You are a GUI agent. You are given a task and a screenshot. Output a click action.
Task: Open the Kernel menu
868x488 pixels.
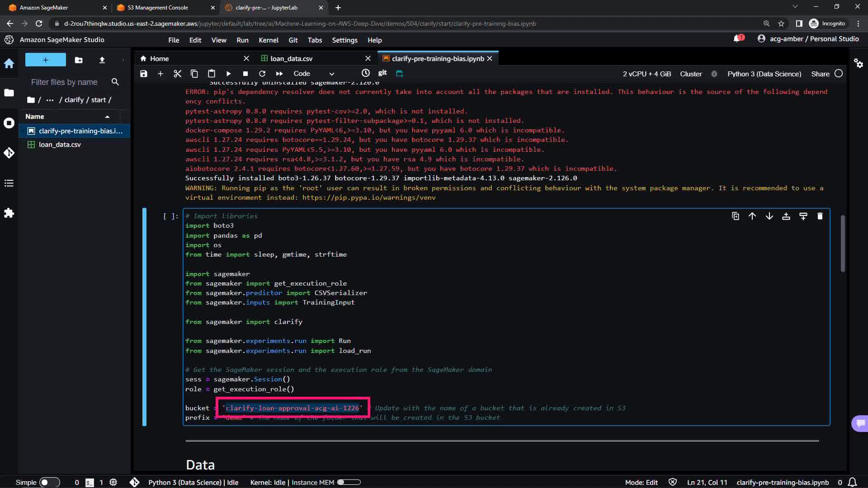[x=268, y=40]
